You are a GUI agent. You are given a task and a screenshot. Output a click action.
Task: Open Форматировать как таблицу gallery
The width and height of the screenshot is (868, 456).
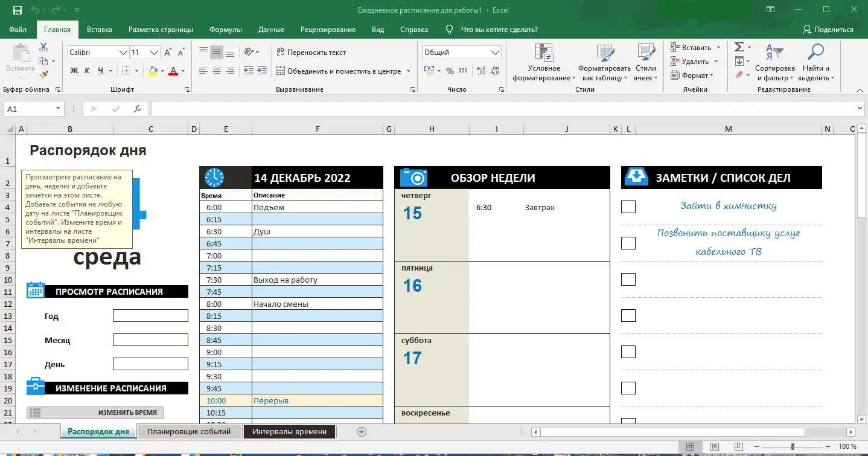604,63
